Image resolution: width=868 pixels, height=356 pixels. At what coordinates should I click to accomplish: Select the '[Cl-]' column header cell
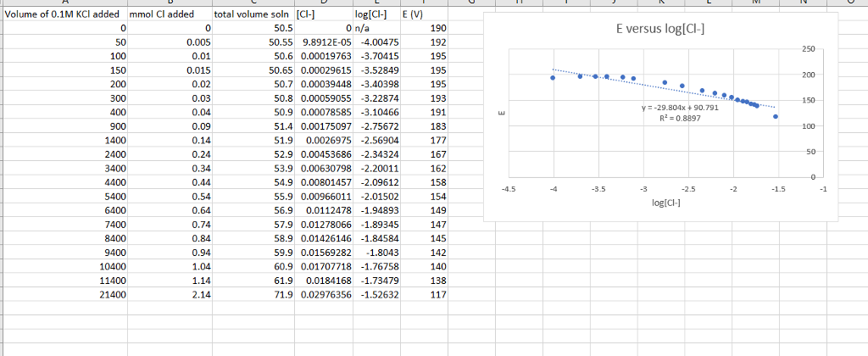[x=323, y=14]
